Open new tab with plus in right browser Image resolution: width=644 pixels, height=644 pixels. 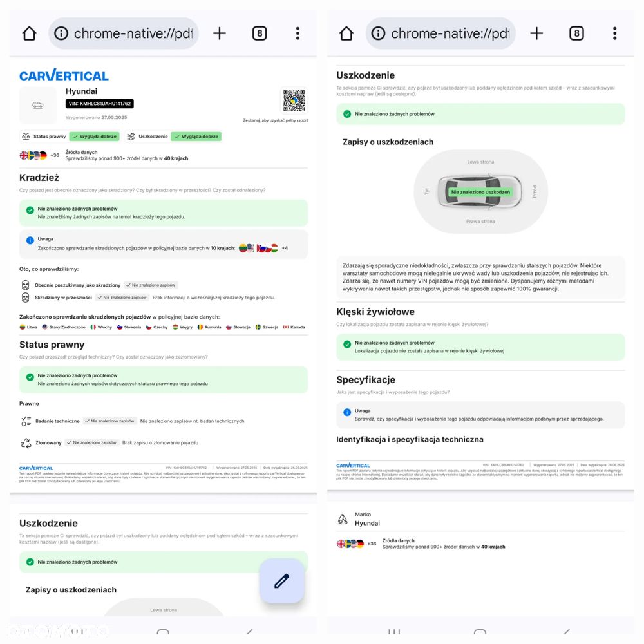click(536, 33)
